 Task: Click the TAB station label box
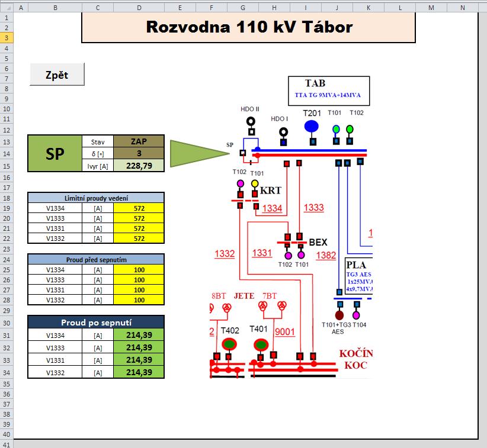[x=329, y=91]
